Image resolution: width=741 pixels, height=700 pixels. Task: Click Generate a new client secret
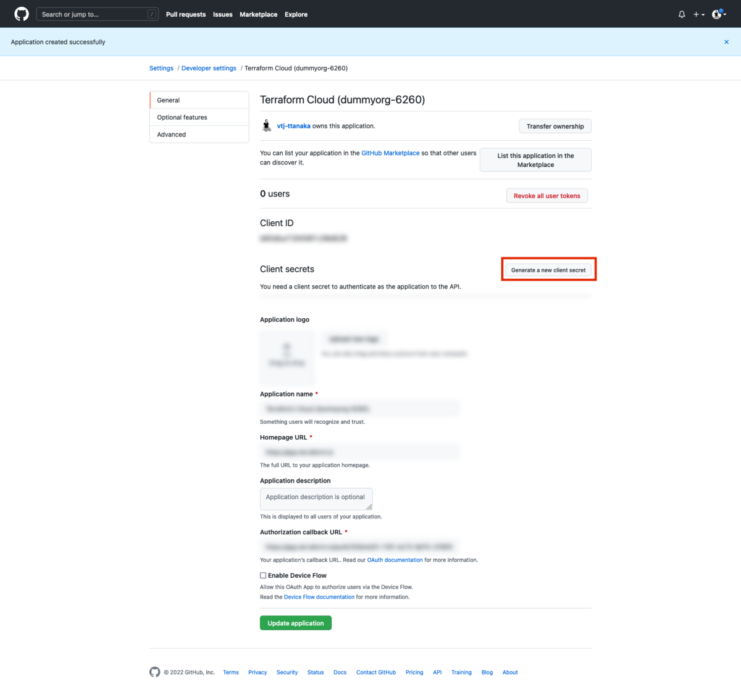[x=548, y=270]
